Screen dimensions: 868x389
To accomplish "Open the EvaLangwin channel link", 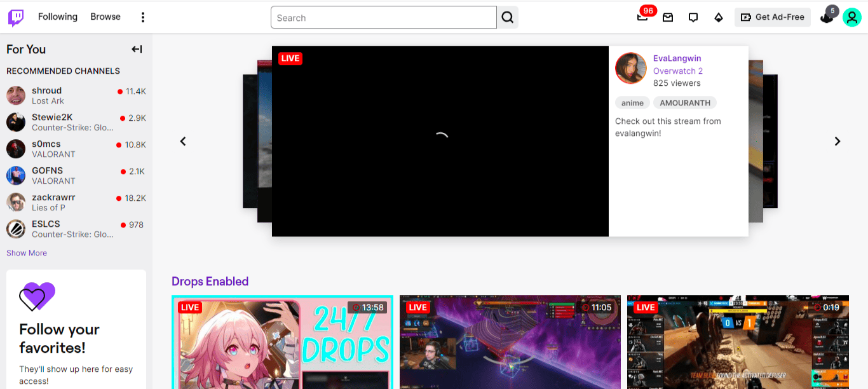I will click(677, 58).
